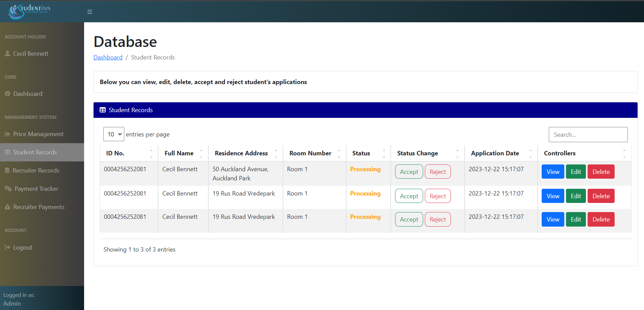
Task: Delete the last row student record
Action: tap(601, 219)
